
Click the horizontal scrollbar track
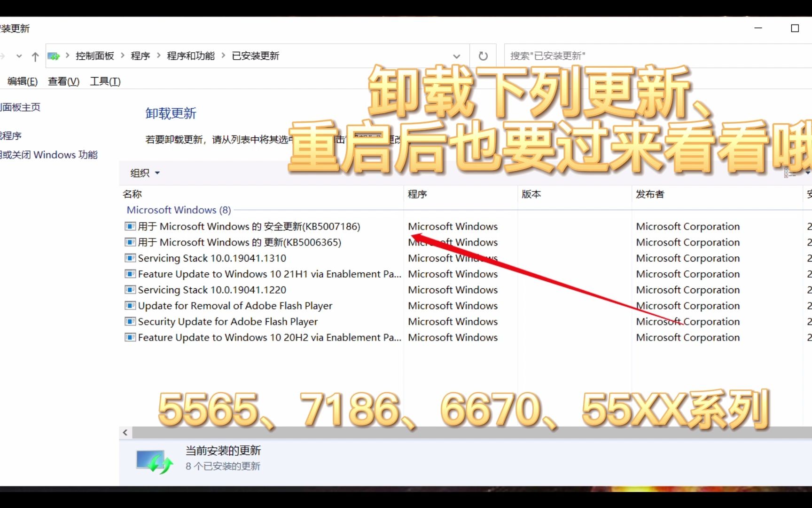pos(472,433)
